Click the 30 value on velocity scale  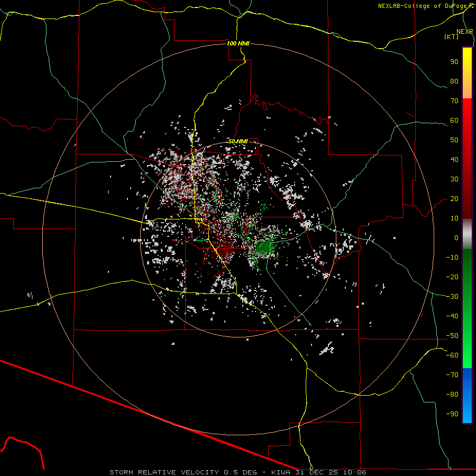pyautogui.click(x=454, y=179)
